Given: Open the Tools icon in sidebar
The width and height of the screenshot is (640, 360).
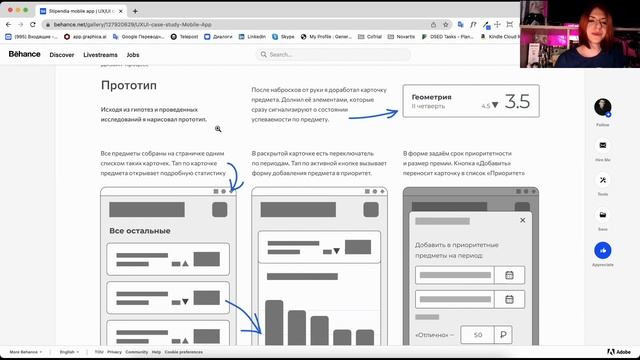Looking at the screenshot, I should click(602, 180).
